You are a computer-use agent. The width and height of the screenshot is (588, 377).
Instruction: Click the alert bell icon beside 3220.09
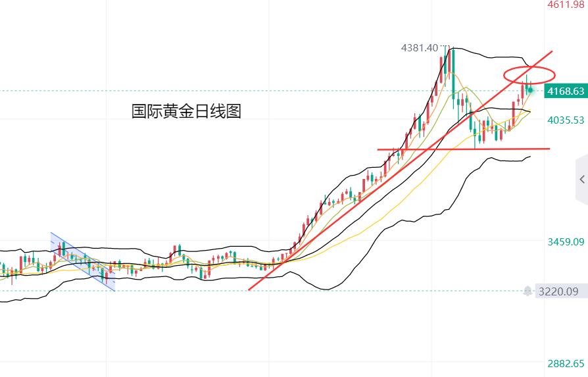[527, 291]
